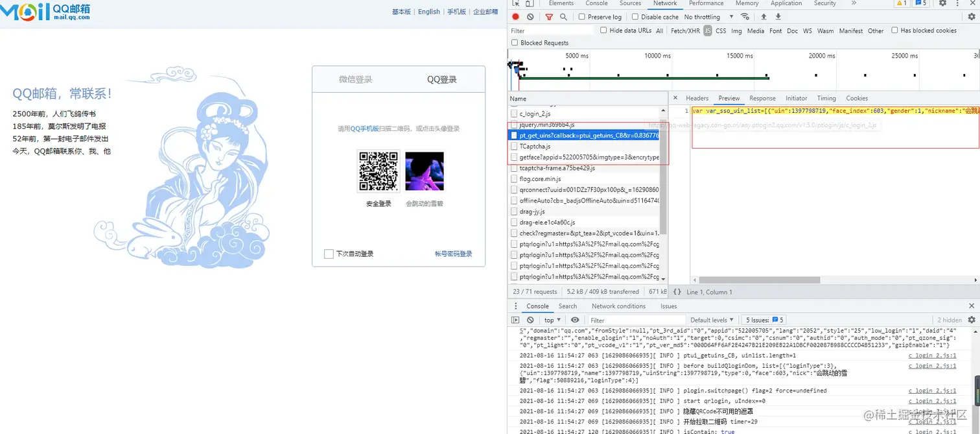The width and height of the screenshot is (980, 434).
Task: Open the Timing tab of the request
Action: tap(826, 98)
